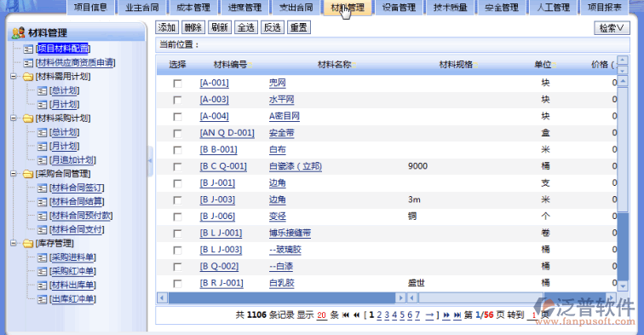
Task: Collapse the 库存管理 tree node
Action: pos(13,243)
